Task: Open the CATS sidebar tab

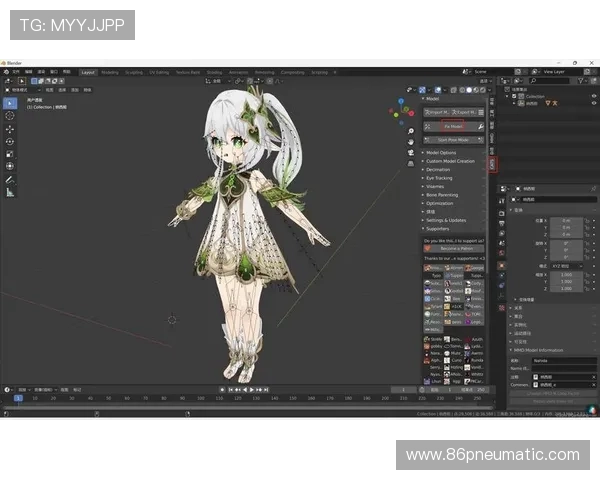Action: click(x=492, y=162)
